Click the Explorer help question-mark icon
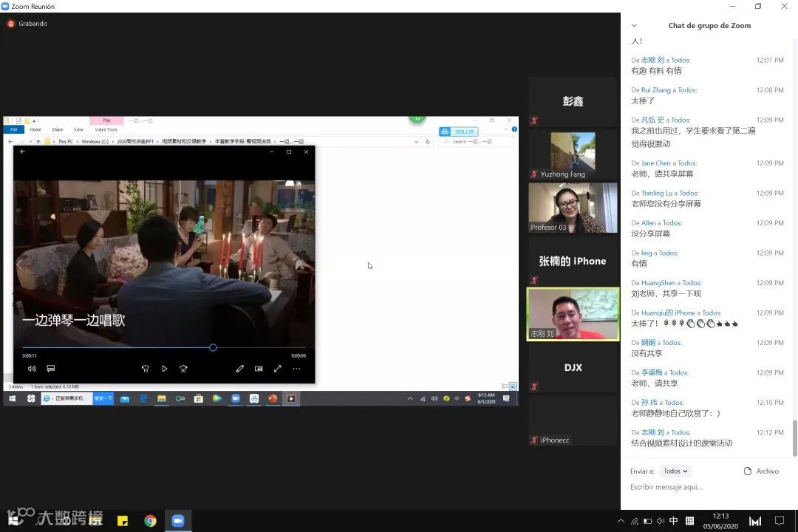The image size is (798, 532). coord(514,129)
